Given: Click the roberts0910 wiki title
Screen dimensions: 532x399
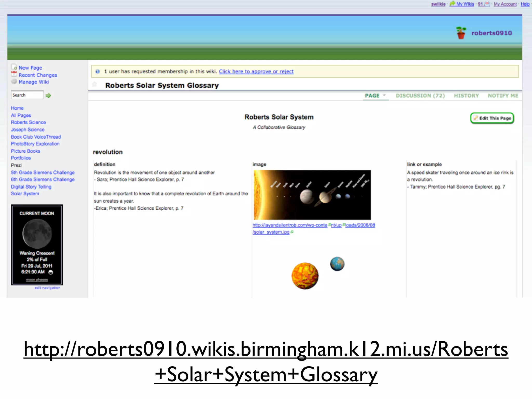Looking at the screenshot, I should coord(491,33).
